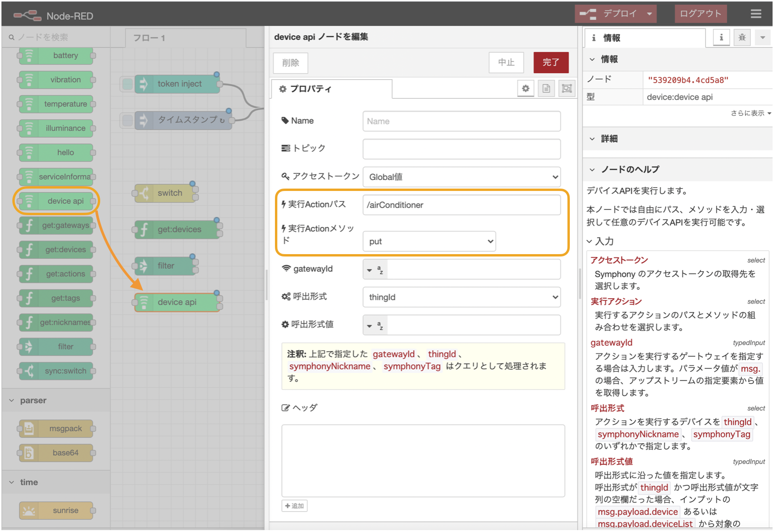Open the 情報 sidebar tab

click(x=645, y=38)
